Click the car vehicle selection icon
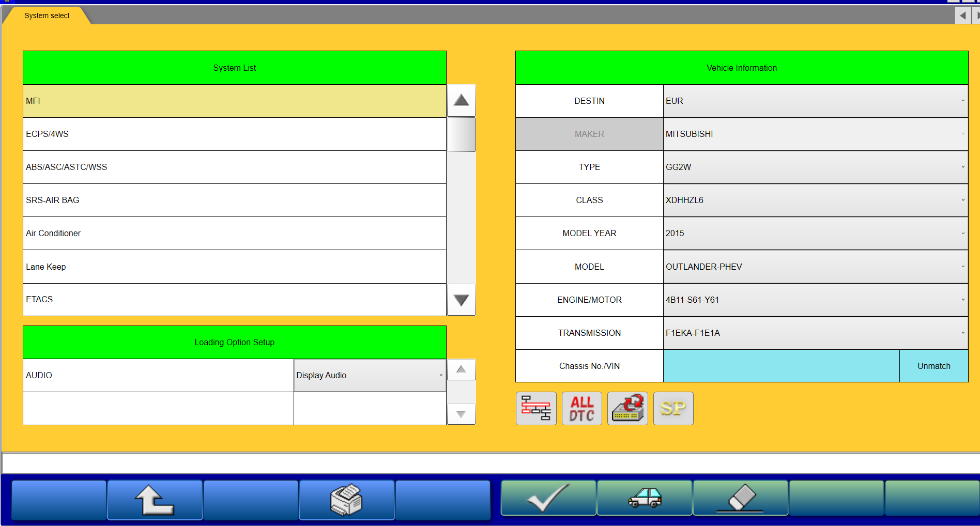The image size is (980, 526). tap(644, 498)
